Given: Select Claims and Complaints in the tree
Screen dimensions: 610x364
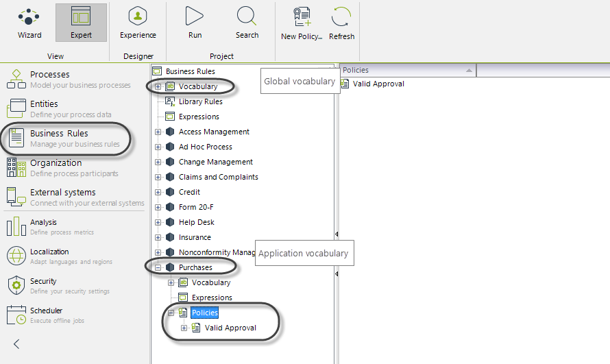Looking at the screenshot, I should click(218, 177).
